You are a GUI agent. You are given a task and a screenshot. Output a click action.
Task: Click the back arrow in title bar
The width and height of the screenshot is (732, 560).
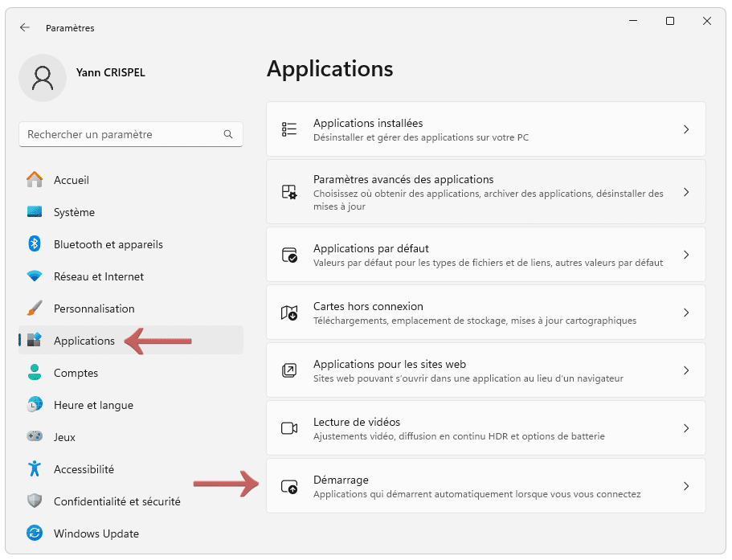tap(25, 27)
